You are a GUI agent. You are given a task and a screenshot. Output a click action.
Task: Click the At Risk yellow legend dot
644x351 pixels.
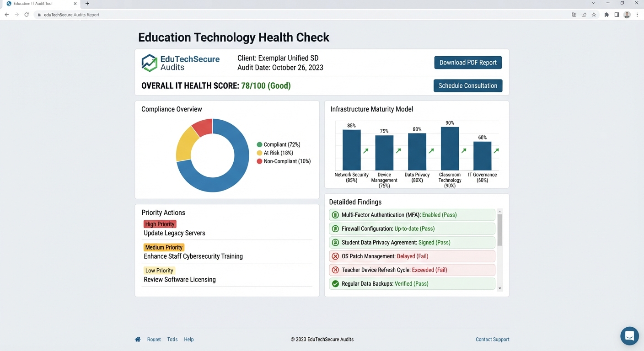click(260, 153)
